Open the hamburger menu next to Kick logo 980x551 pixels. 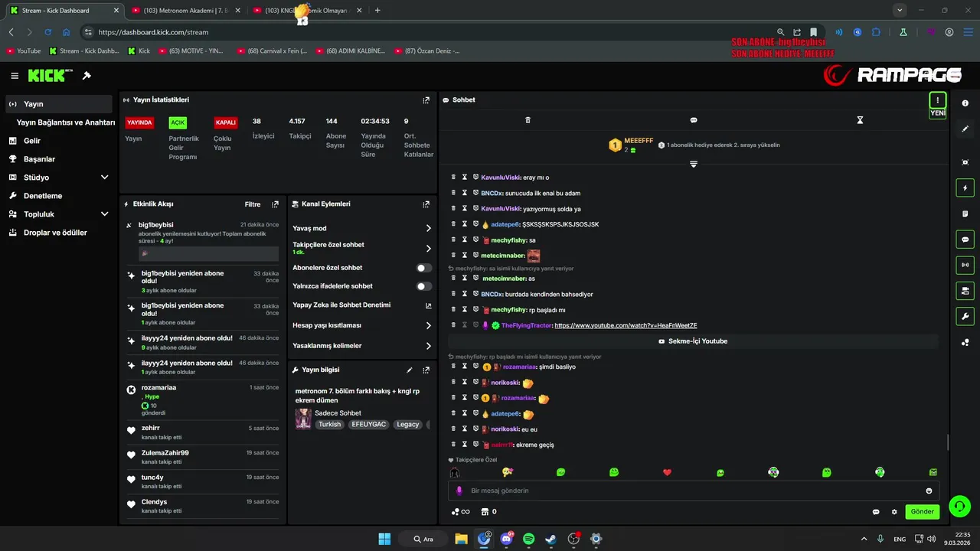15,76
